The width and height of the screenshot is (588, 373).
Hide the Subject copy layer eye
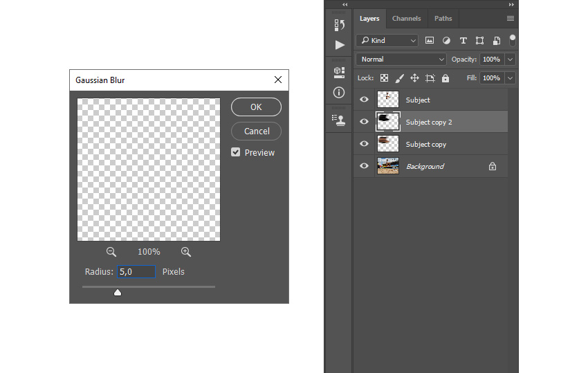(364, 144)
